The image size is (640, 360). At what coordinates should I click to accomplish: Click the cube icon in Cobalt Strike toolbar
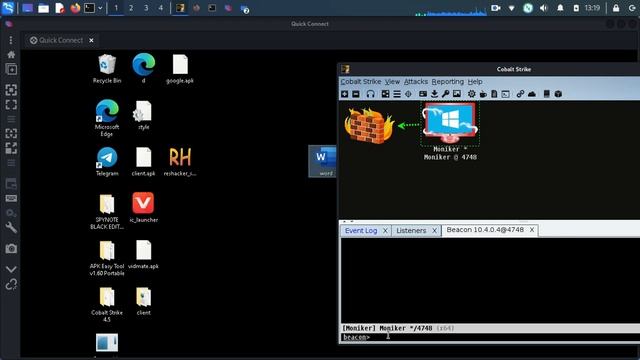coord(558,94)
